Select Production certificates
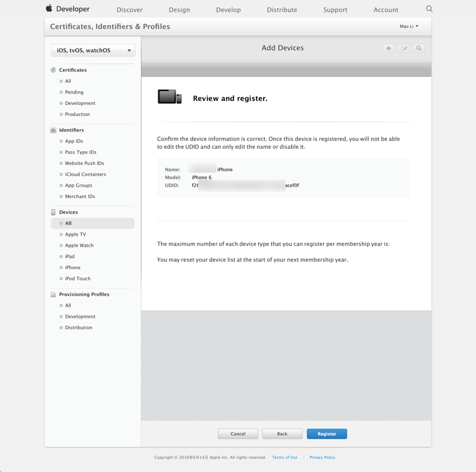Screen dimensions: 476x472 pyautogui.click(x=77, y=114)
